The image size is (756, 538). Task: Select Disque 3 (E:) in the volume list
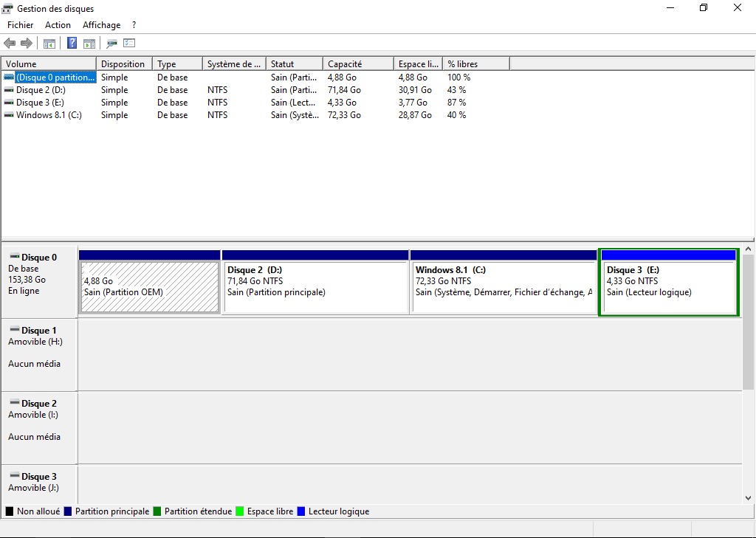click(x=40, y=102)
